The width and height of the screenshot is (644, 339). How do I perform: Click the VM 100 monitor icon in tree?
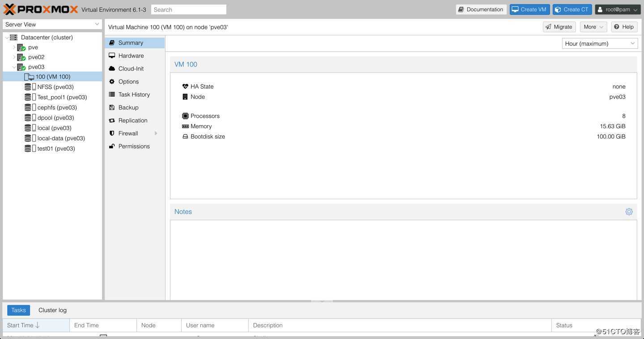coord(29,77)
